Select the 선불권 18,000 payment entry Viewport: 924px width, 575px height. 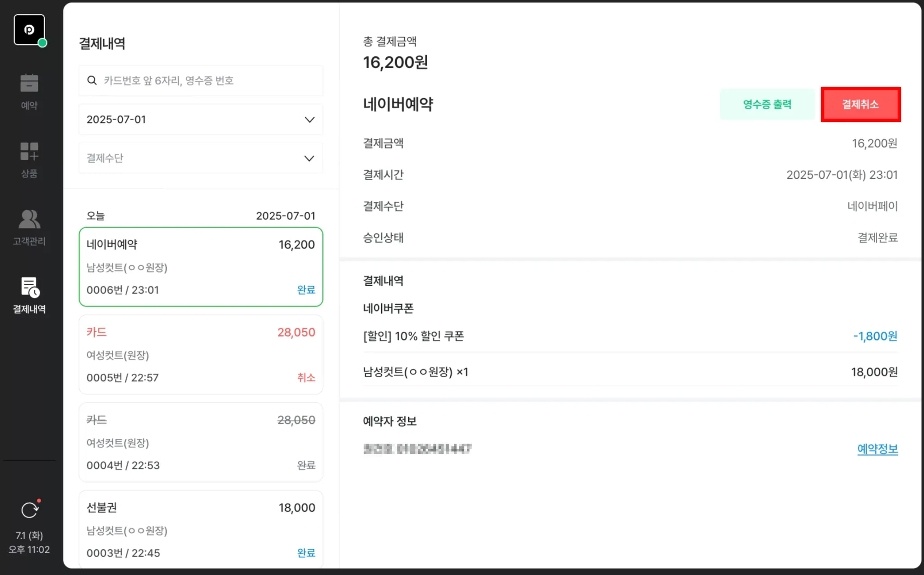201,529
